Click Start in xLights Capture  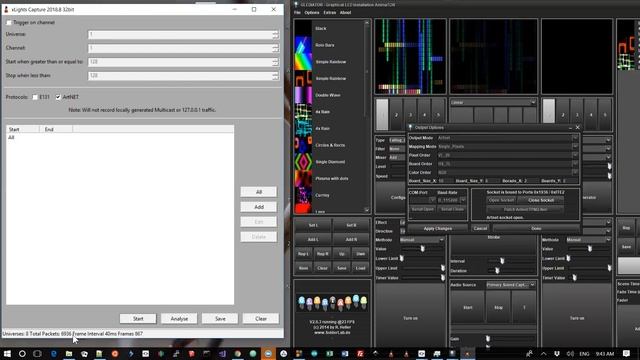tap(138, 318)
